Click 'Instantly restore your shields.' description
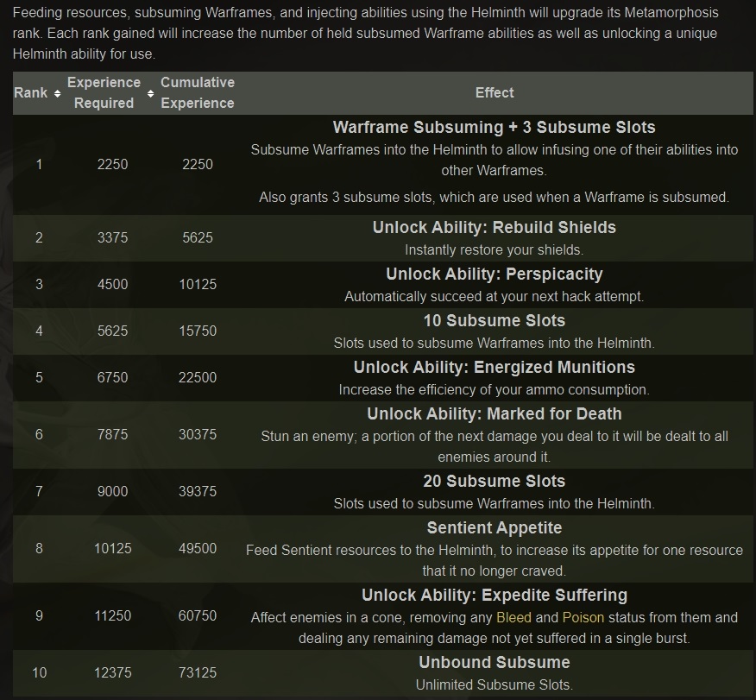 coord(495,249)
